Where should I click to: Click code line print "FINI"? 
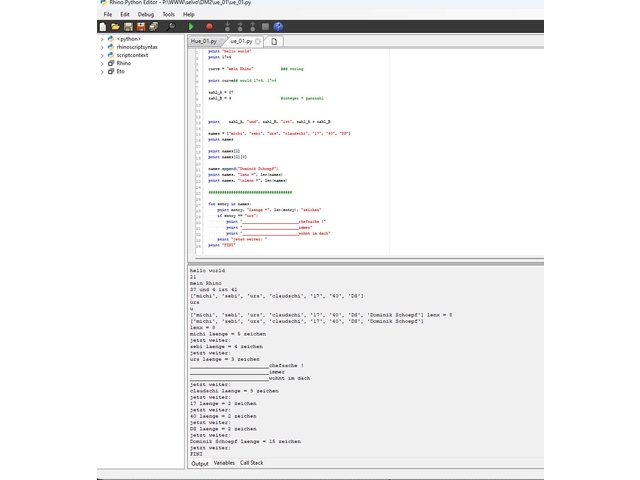(x=222, y=245)
